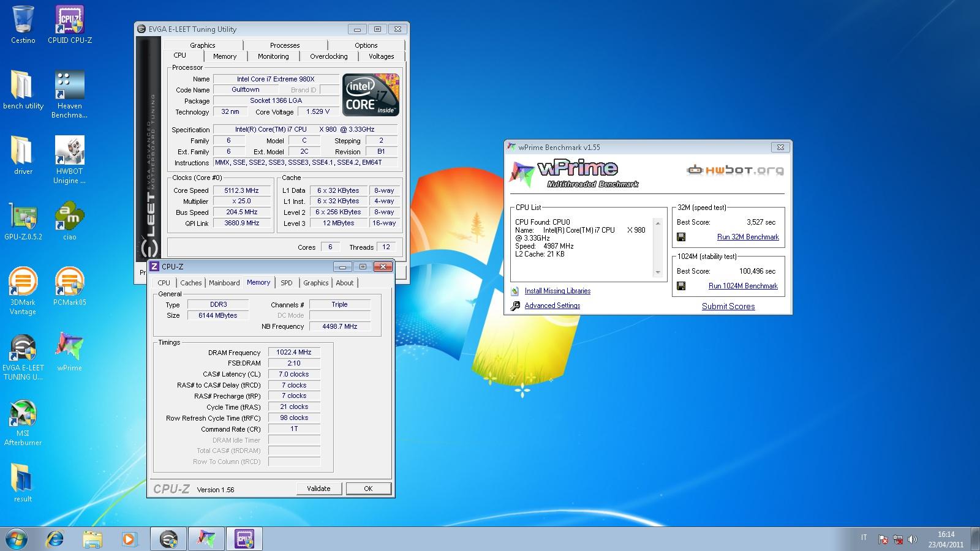Click the Core Voltage value 1.529 V
The image size is (980, 551).
(x=318, y=111)
